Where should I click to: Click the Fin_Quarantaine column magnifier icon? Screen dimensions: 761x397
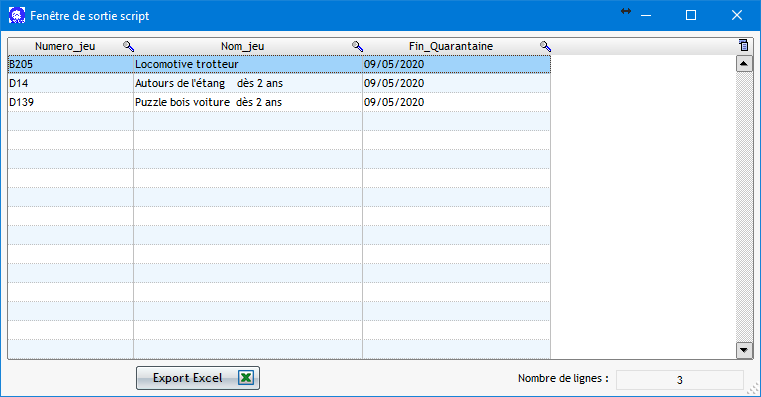coord(546,46)
